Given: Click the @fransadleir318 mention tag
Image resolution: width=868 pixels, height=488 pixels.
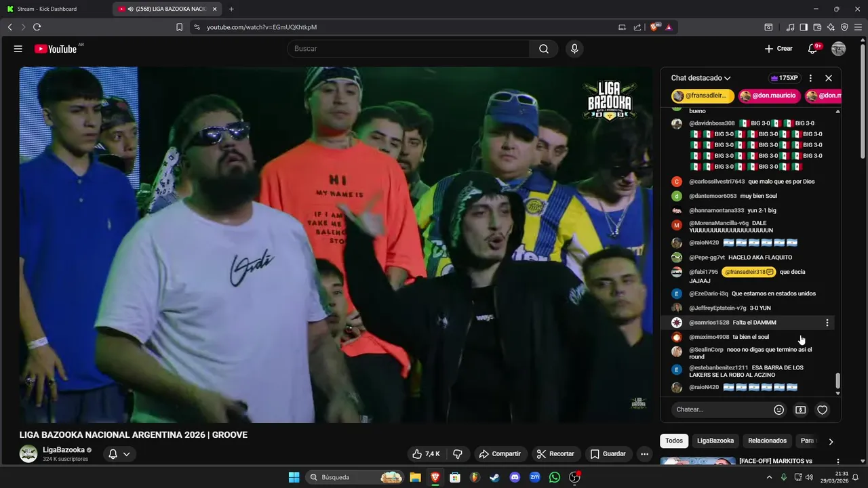Looking at the screenshot, I should (x=749, y=272).
